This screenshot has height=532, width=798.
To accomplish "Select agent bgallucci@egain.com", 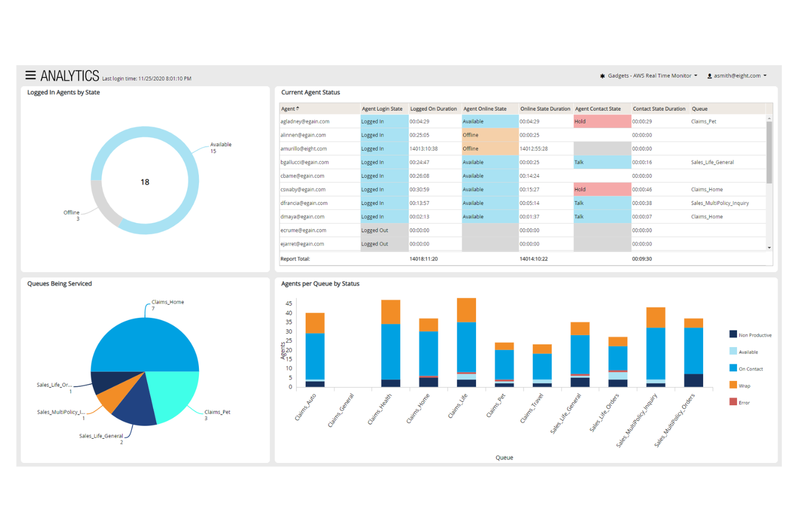I will point(305,162).
